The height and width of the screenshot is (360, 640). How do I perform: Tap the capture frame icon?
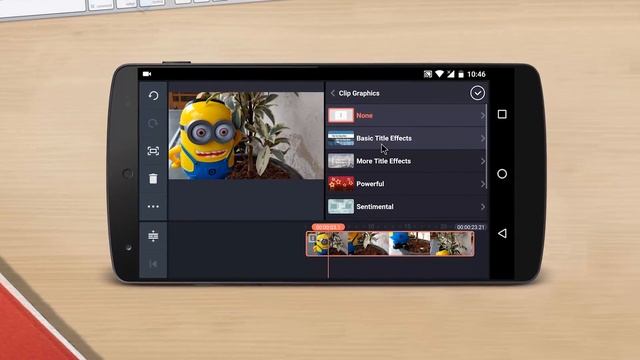(153, 151)
